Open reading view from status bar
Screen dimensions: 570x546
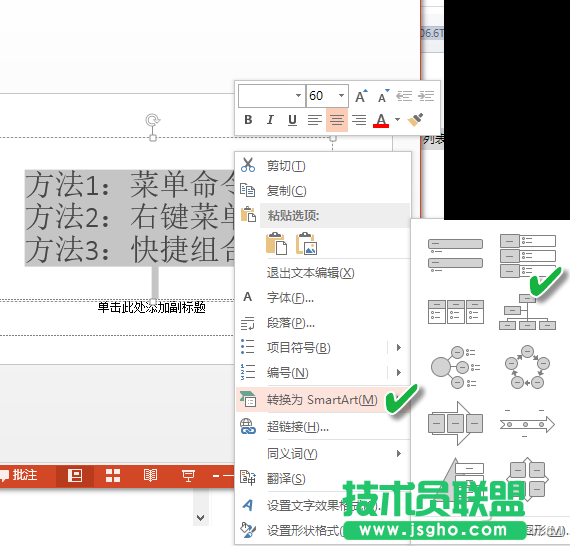[x=150, y=475]
